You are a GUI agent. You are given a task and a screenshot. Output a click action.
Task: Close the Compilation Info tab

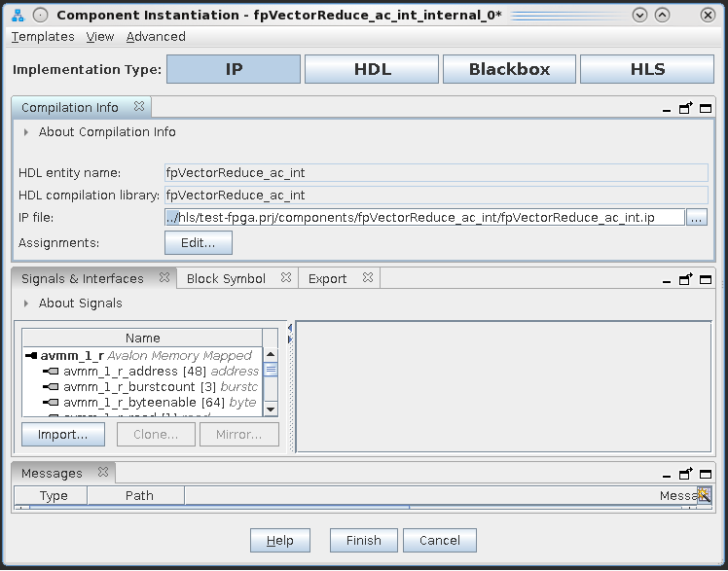pos(139,106)
